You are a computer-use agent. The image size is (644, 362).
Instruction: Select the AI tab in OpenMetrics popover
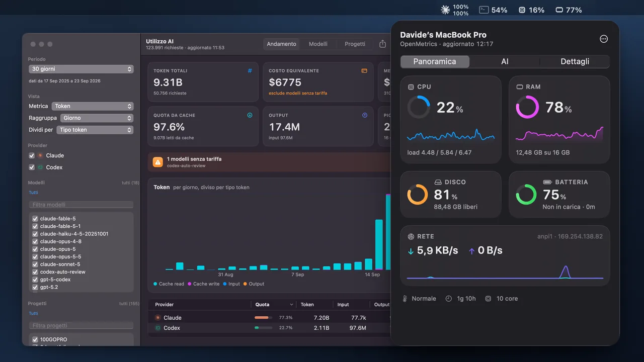coord(505,61)
